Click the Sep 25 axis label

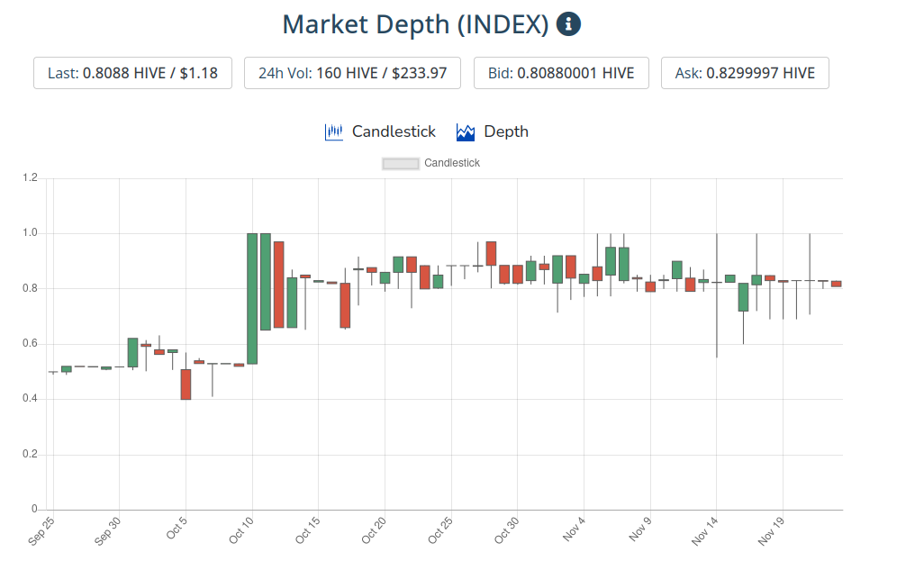click(x=41, y=529)
